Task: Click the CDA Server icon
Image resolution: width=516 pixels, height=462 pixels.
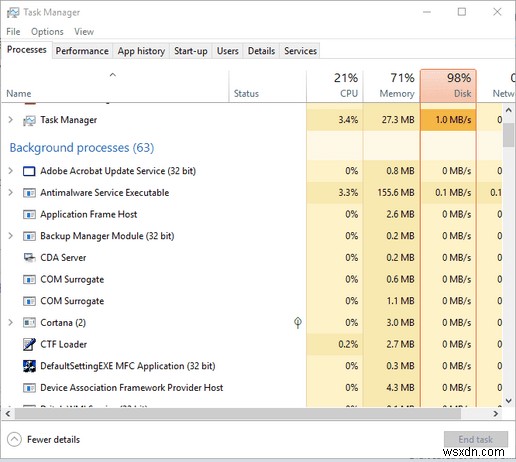Action: (x=29, y=258)
